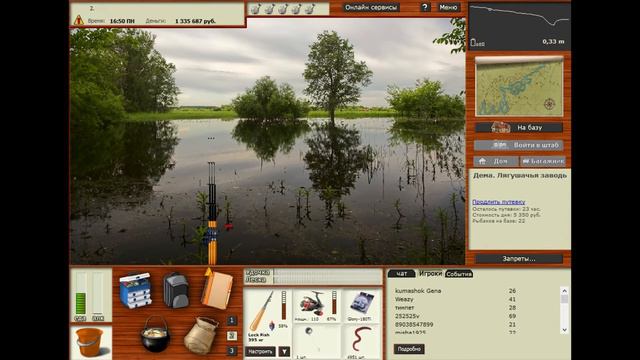The height and width of the screenshot is (360, 640).
Task: Open dropdown arrow next to Настроить
Action: pos(284,351)
